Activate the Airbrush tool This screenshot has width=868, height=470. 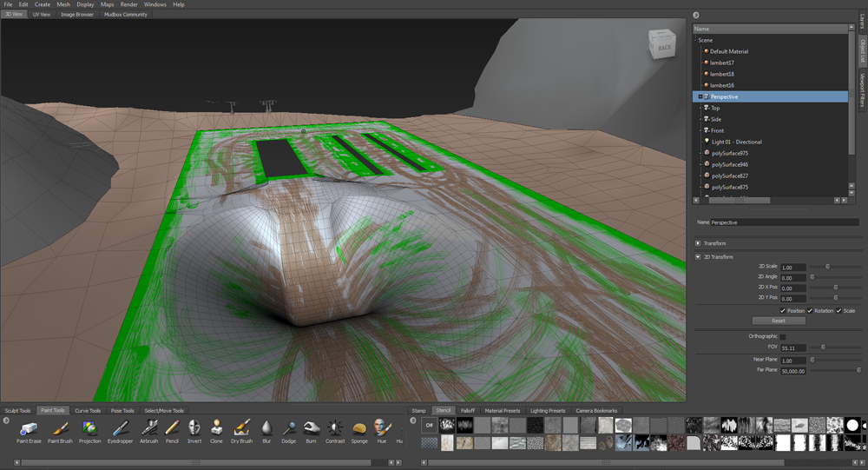tap(149, 432)
